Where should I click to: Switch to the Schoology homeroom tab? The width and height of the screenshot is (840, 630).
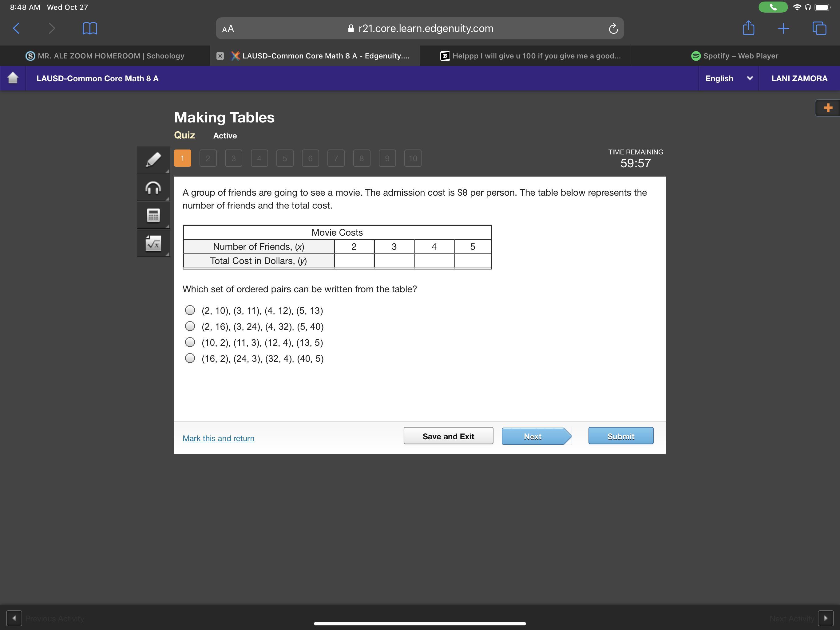coord(105,56)
